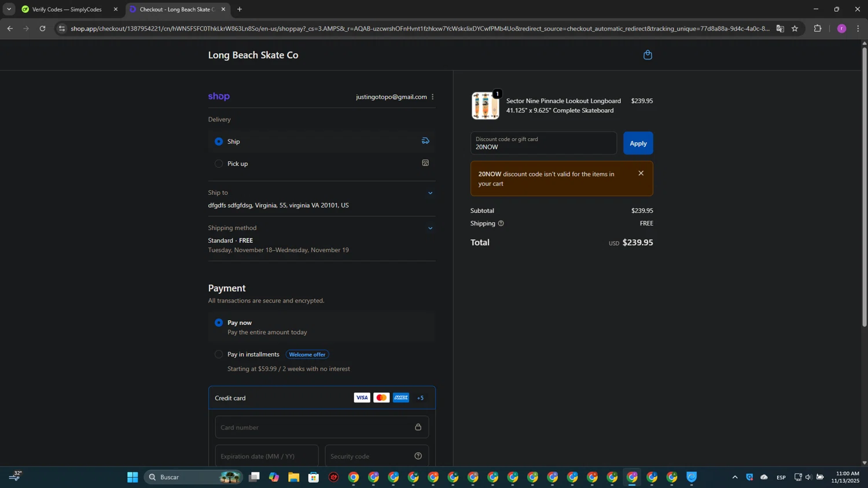Click the translate page icon in the address bar
The image size is (868, 488).
coord(780,28)
